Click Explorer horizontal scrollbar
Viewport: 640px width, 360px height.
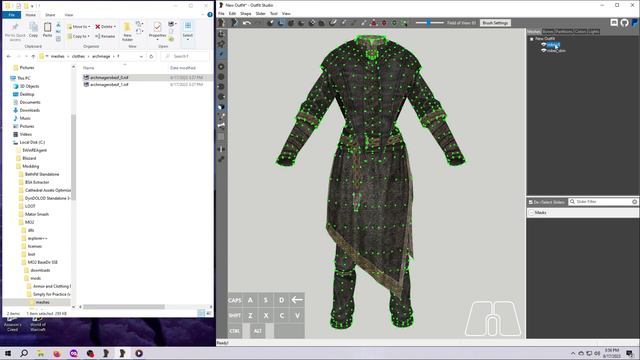124,307
